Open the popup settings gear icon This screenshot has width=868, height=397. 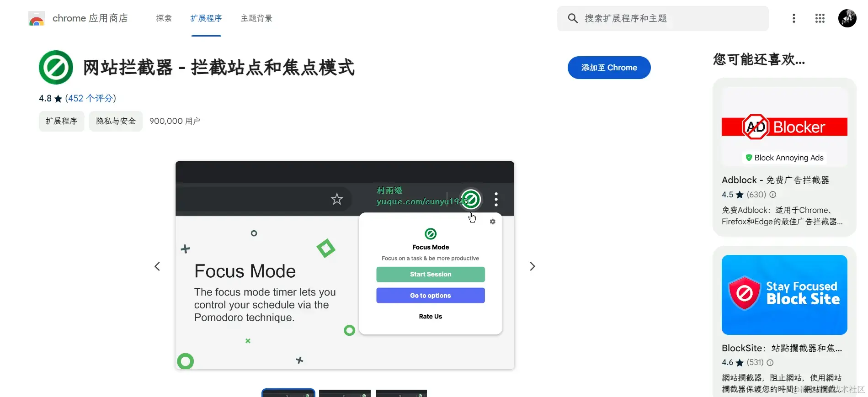pyautogui.click(x=492, y=222)
